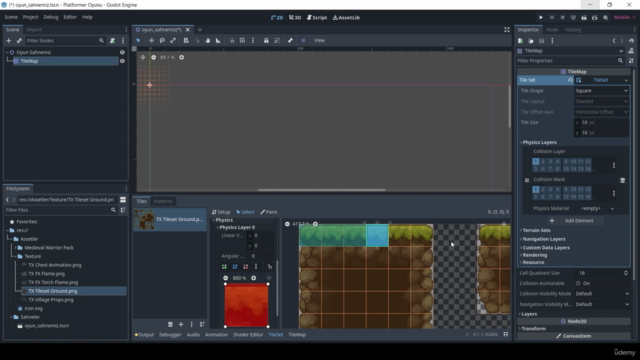Open Collision Visibility Mode dropdown
The height and width of the screenshot is (360, 640).
pos(602,293)
